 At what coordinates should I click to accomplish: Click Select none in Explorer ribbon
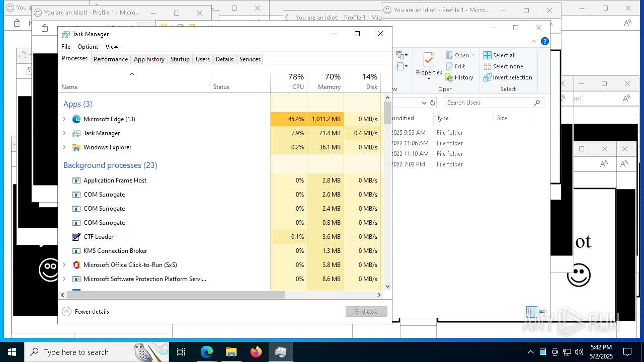(x=508, y=66)
